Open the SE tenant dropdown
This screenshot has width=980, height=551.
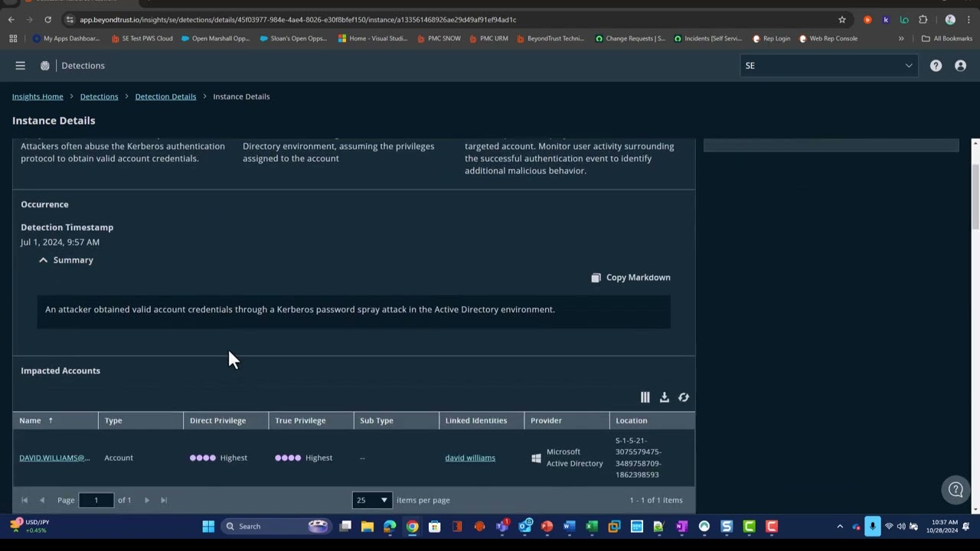tap(829, 66)
